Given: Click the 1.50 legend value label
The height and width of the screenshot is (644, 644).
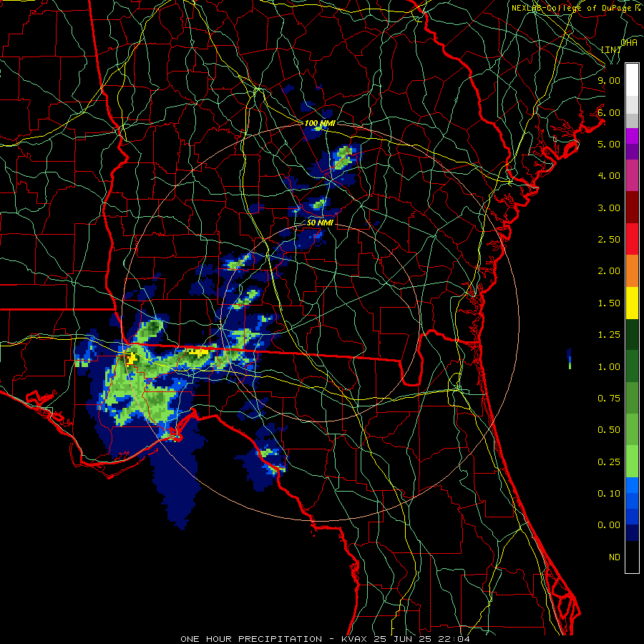Looking at the screenshot, I should pyautogui.click(x=609, y=303).
